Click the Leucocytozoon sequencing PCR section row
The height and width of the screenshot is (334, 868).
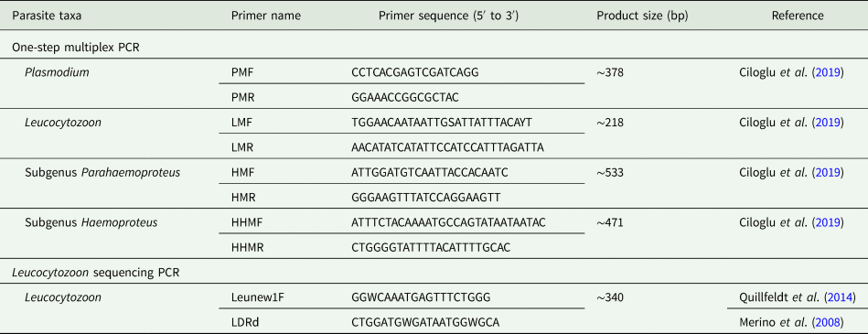(434, 273)
